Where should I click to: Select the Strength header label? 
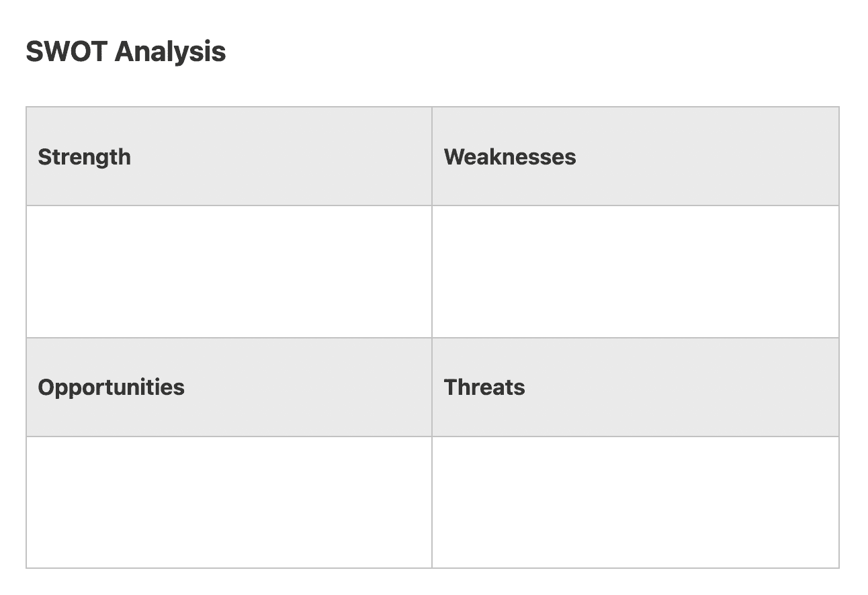point(85,157)
